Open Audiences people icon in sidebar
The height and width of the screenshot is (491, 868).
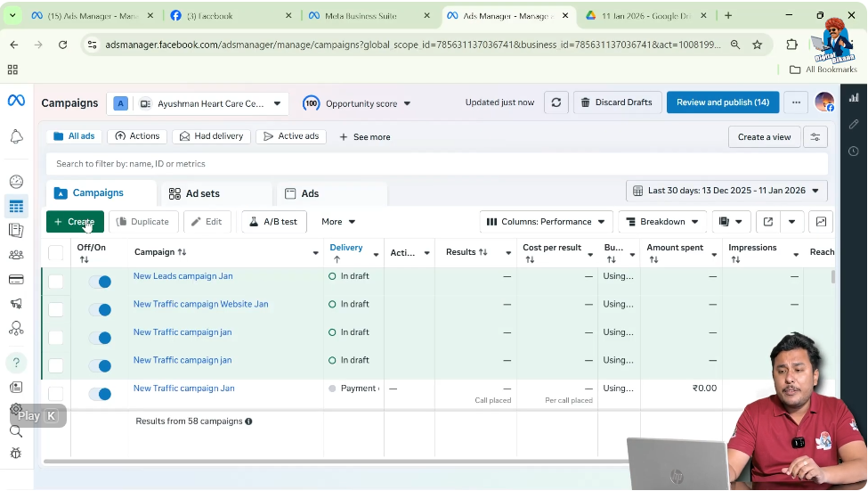click(x=16, y=254)
